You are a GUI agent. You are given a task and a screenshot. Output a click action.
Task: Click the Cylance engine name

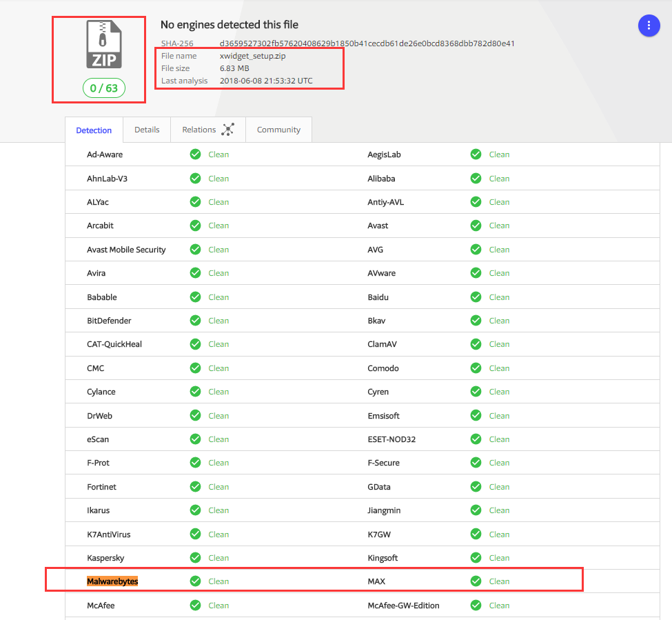click(x=101, y=392)
